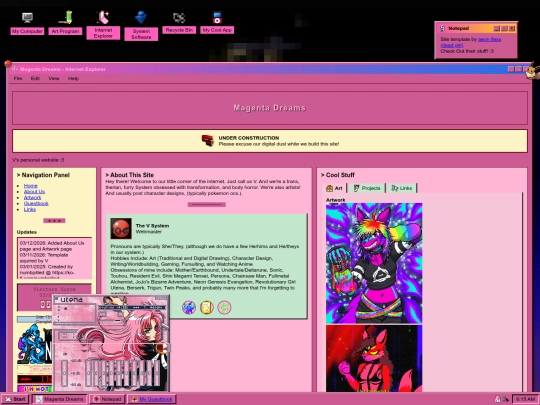This screenshot has width=540, height=405.
Task: Click the Eevee sprite on window corner
Action: 533,71
